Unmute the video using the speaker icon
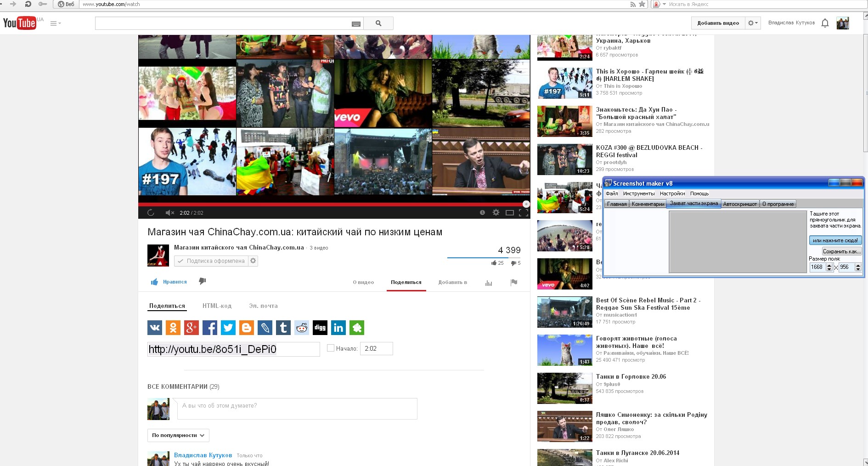The width and height of the screenshot is (868, 466). click(x=169, y=212)
